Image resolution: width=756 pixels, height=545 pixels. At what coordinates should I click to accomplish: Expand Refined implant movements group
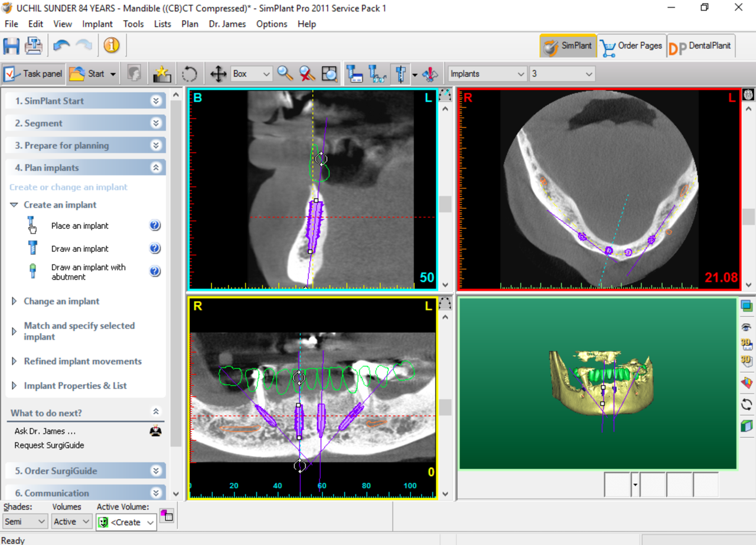(14, 361)
